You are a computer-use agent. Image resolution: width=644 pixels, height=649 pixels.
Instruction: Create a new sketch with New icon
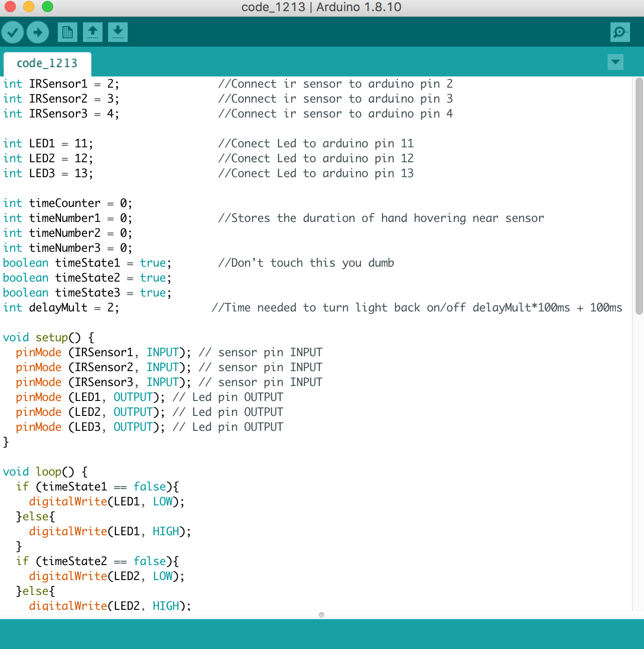[x=68, y=32]
